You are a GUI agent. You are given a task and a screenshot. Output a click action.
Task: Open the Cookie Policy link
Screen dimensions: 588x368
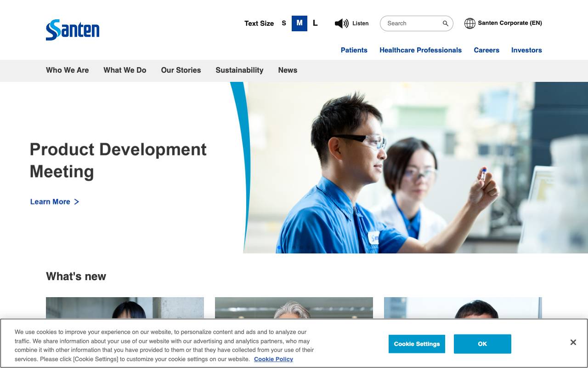coord(273,359)
